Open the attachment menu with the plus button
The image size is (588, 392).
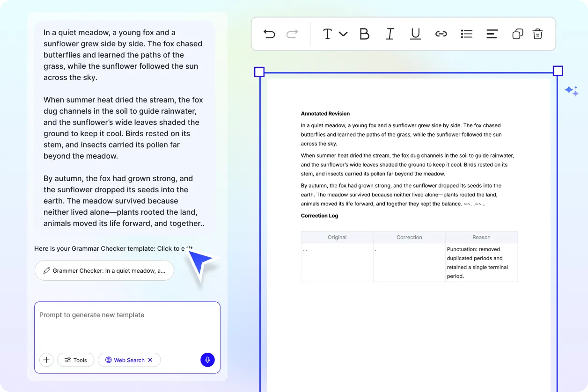point(46,360)
